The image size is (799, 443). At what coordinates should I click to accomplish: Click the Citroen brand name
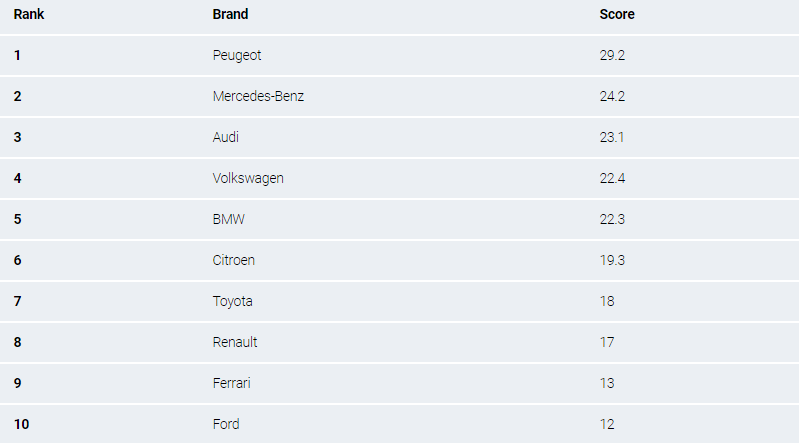pyautogui.click(x=234, y=260)
